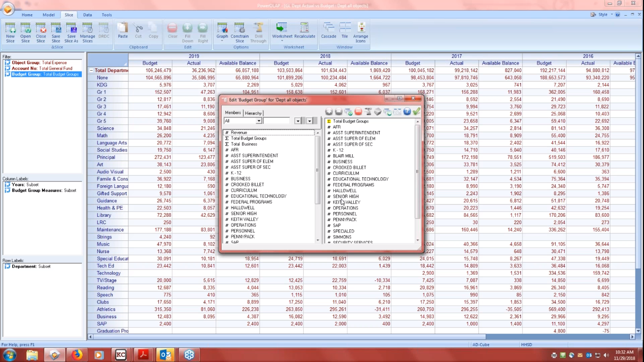Click the Department row label item
The height and width of the screenshot is (362, 644).
click(31, 266)
